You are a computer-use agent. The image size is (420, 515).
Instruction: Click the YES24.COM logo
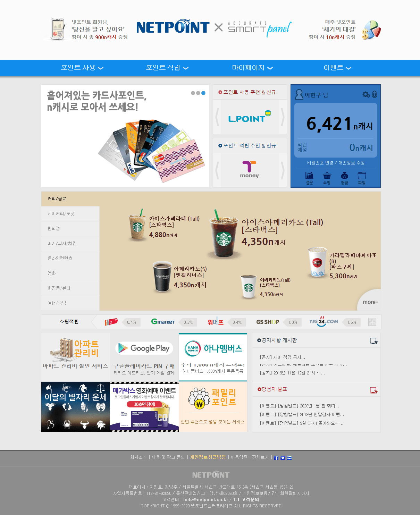click(324, 321)
